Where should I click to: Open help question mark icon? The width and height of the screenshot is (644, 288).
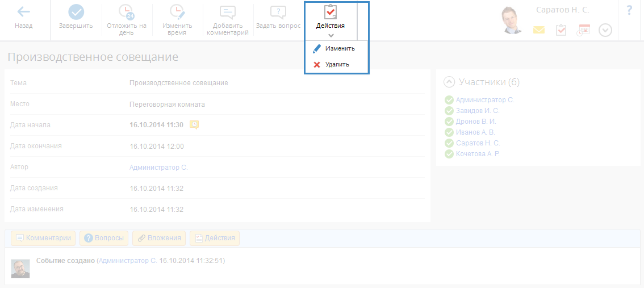pos(629,10)
